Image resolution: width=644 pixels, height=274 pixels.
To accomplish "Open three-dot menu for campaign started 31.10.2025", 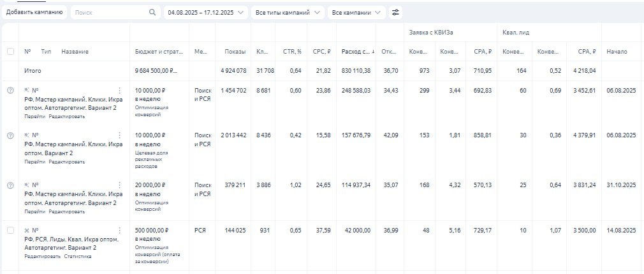I will click(120, 185).
